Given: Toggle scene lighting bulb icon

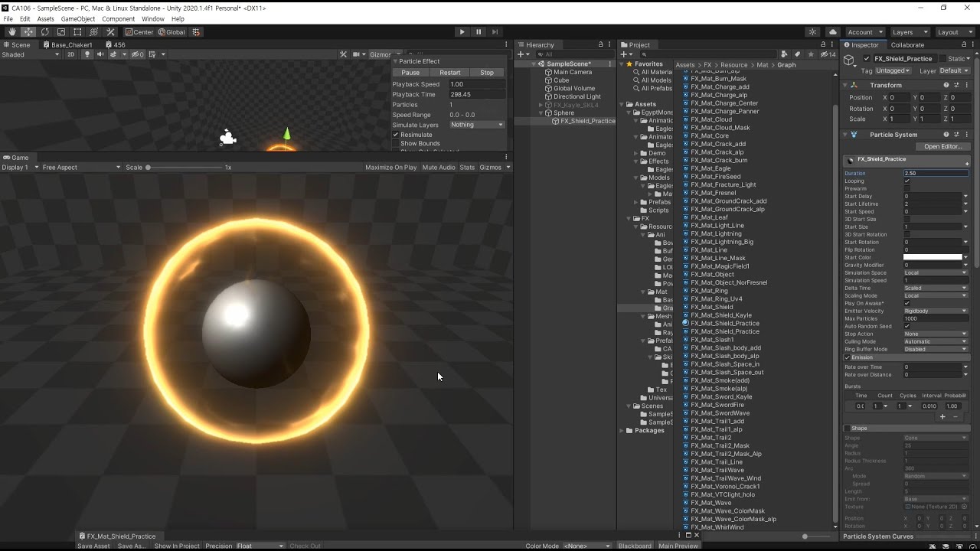Looking at the screenshot, I should pyautogui.click(x=87, y=55).
